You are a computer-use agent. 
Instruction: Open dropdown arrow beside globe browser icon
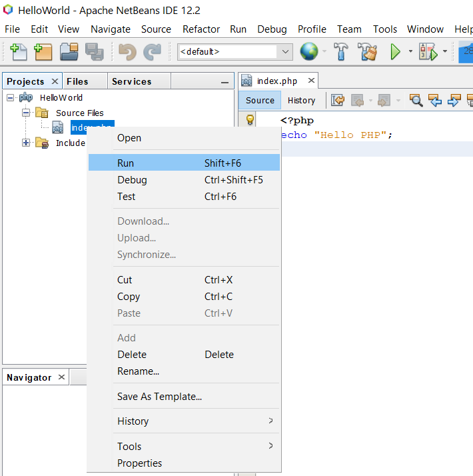point(324,51)
